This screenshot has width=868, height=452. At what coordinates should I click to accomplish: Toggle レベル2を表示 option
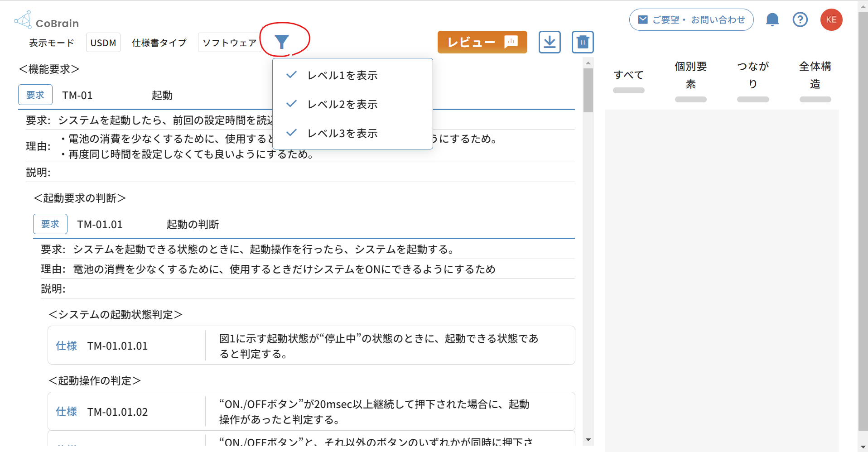click(352, 104)
